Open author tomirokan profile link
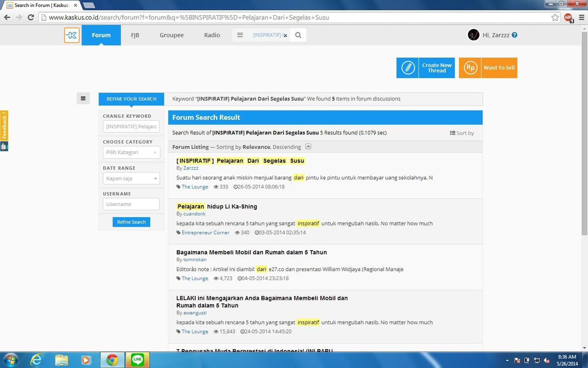Viewport: 588px width, 368px height. (195, 259)
